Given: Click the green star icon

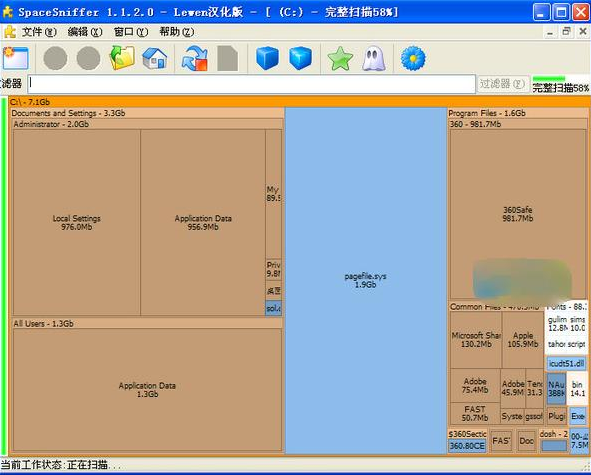Looking at the screenshot, I should pos(340,58).
